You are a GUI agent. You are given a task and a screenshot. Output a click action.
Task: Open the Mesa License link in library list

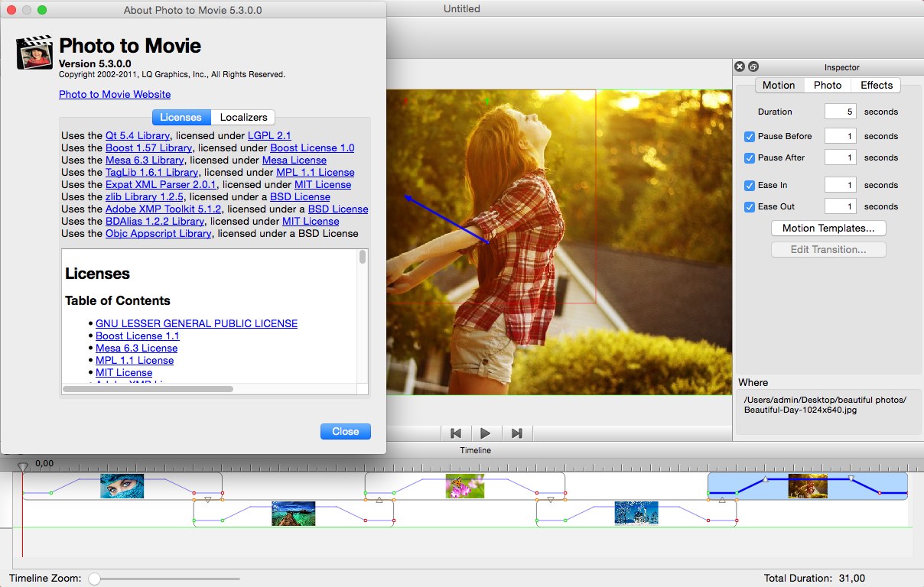(294, 160)
